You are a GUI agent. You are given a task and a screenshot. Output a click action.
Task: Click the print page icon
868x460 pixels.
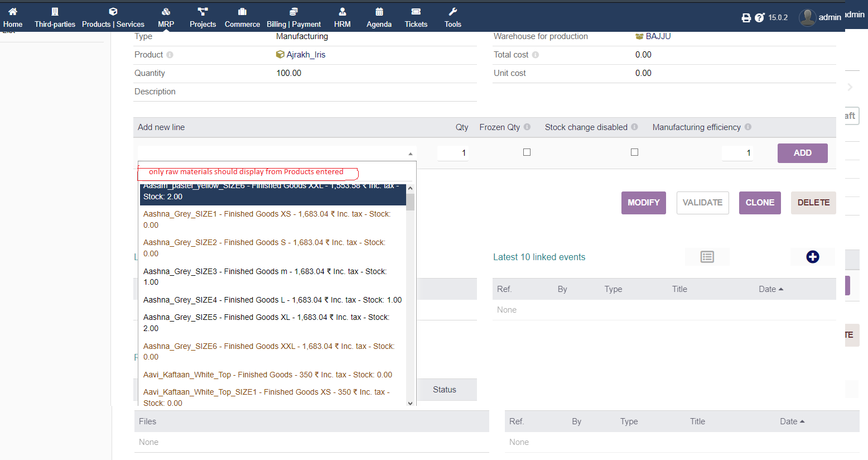(x=746, y=18)
